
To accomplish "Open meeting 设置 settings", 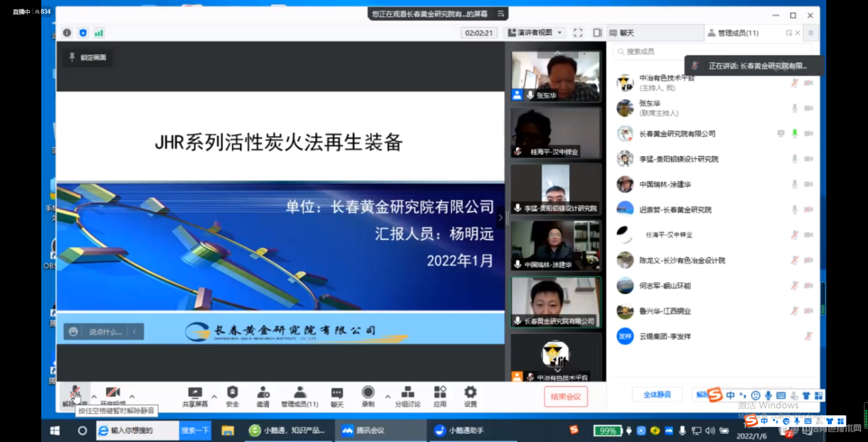I will click(x=470, y=395).
